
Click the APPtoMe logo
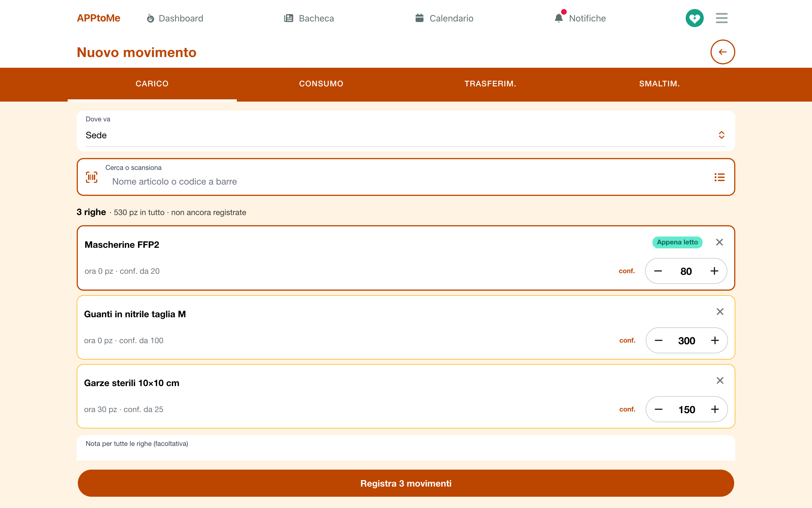(x=98, y=18)
